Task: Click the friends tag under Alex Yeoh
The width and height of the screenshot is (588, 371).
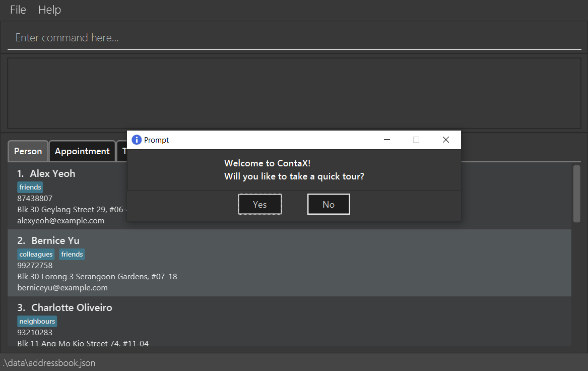Action: coord(30,187)
